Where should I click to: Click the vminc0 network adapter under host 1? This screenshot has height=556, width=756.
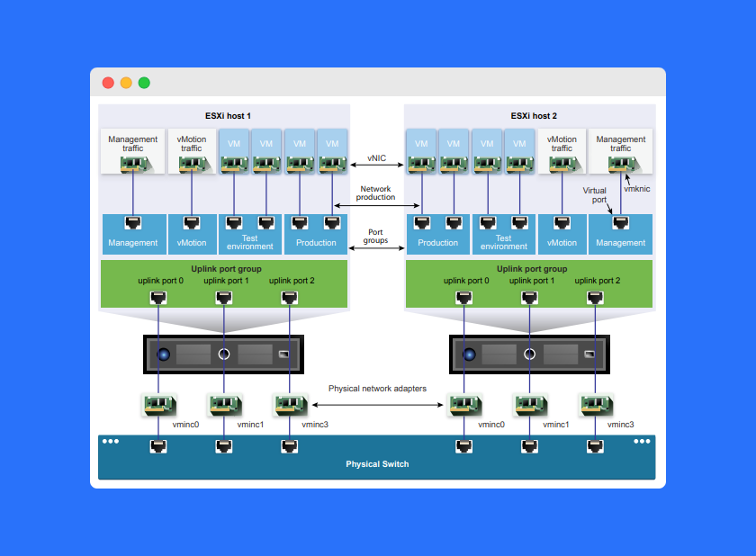(157, 406)
